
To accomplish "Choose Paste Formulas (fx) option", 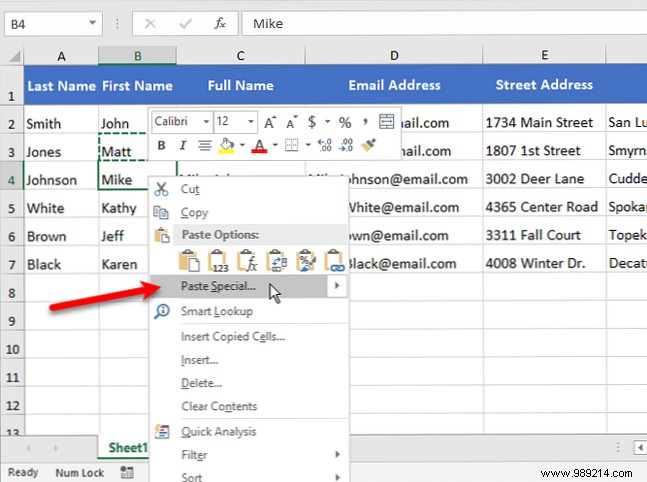I will click(x=248, y=261).
